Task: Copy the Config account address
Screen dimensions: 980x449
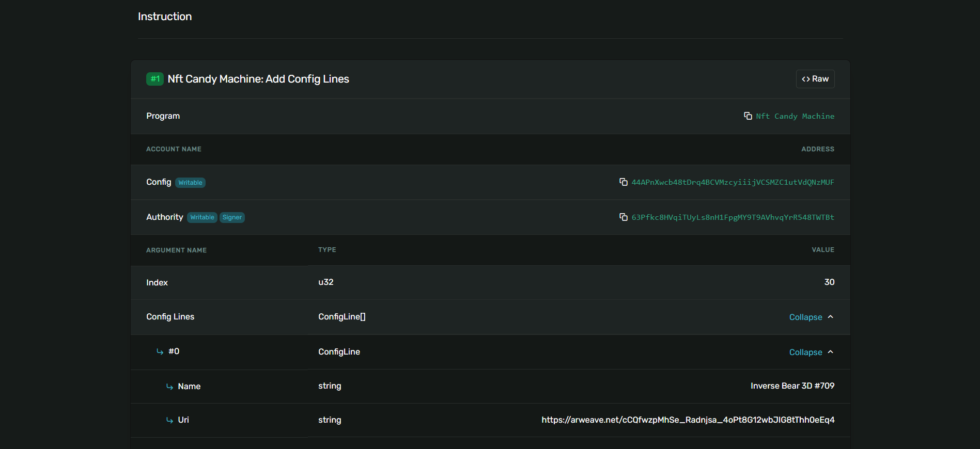Action: pyautogui.click(x=623, y=182)
